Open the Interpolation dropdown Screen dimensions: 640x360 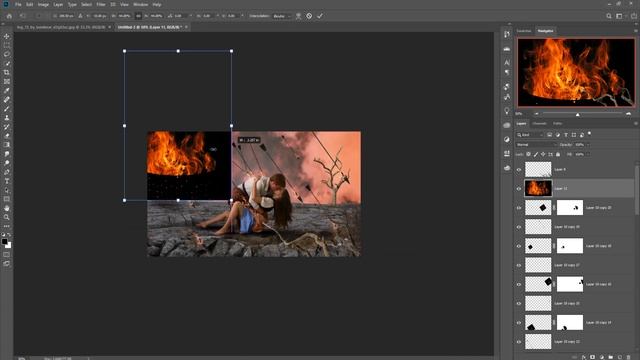pos(282,16)
